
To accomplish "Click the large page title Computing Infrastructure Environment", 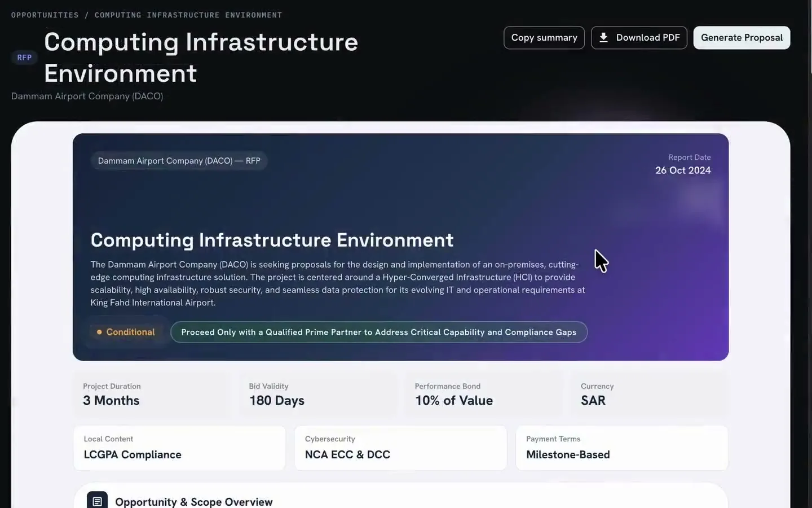I will tap(201, 58).
